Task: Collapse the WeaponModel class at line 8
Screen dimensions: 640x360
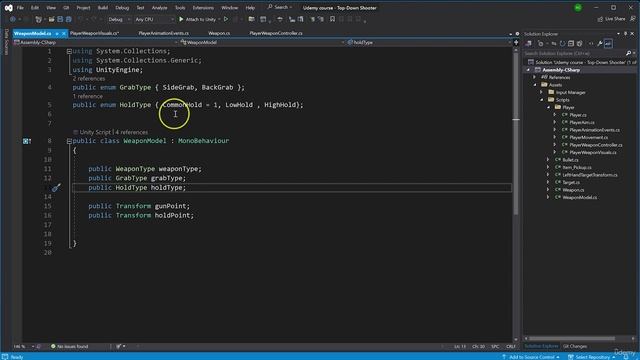Action: click(x=69, y=141)
